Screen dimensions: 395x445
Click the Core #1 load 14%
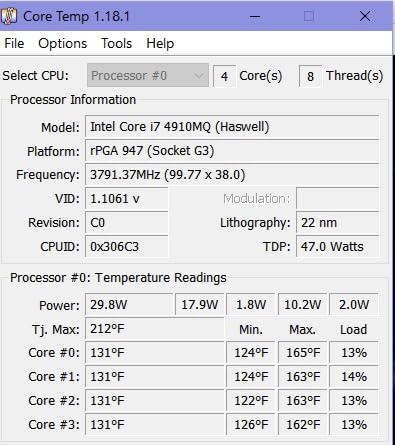pyautogui.click(x=354, y=377)
